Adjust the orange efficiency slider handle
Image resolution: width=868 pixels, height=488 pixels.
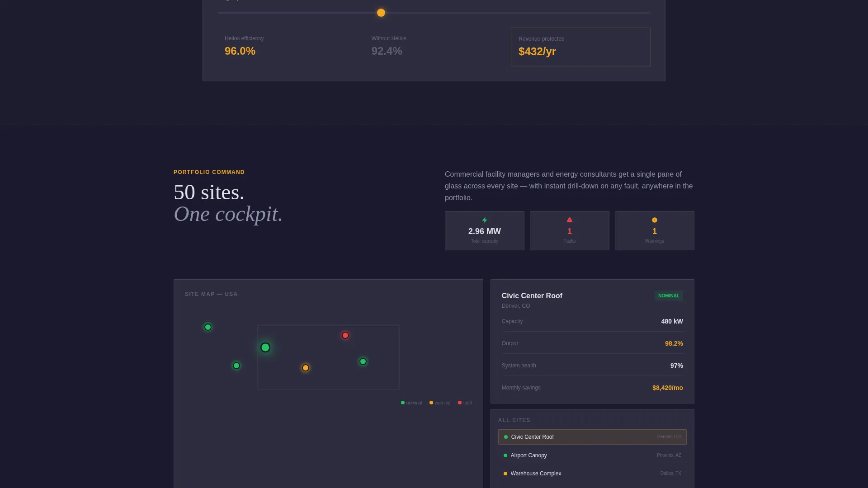pyautogui.click(x=381, y=13)
